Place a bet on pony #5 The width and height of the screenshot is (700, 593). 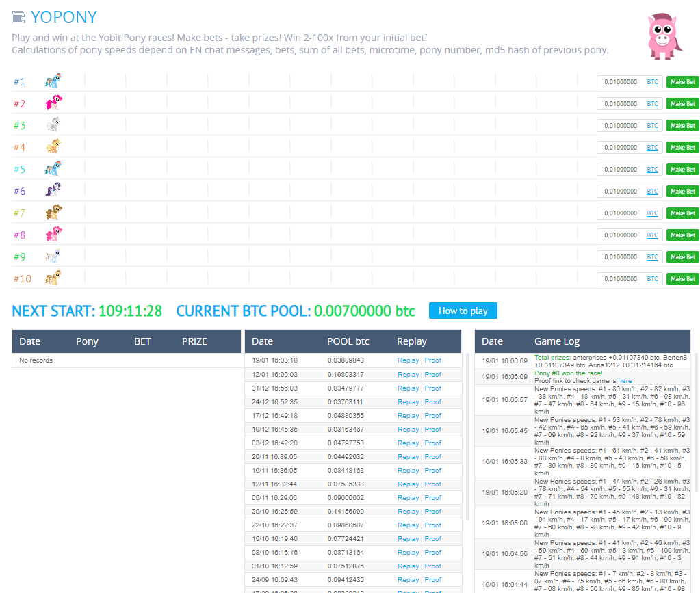coord(682,170)
